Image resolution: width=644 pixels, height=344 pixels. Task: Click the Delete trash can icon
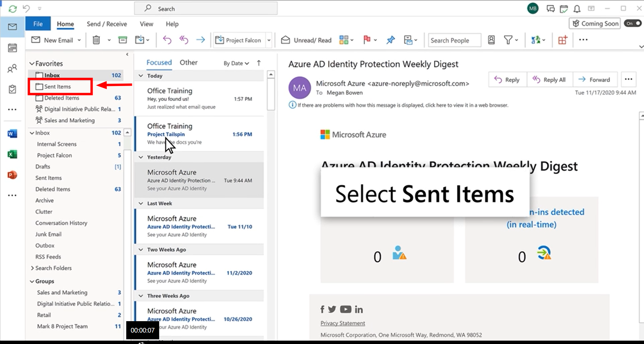click(x=96, y=40)
